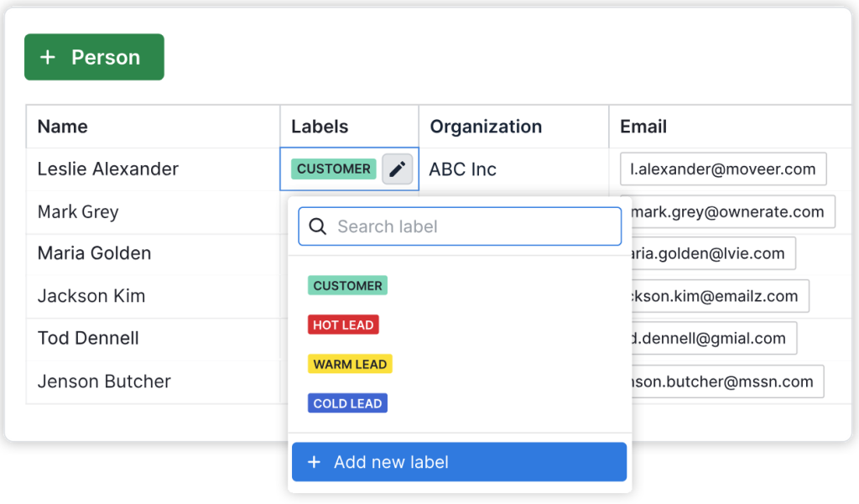
Task: Select Jenson Butcher's name in the table
Action: (x=104, y=382)
